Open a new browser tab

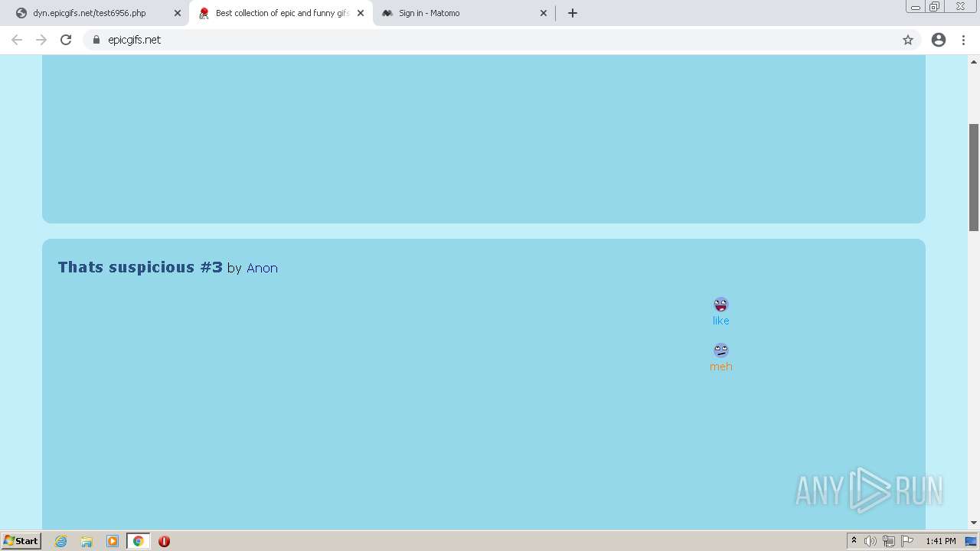[573, 13]
